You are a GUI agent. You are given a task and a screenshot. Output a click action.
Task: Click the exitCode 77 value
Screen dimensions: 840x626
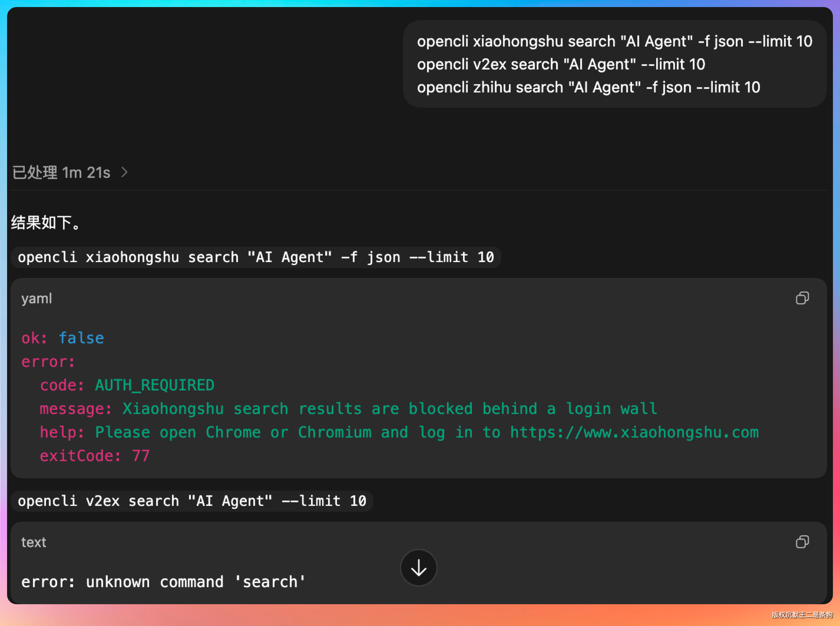click(140, 456)
